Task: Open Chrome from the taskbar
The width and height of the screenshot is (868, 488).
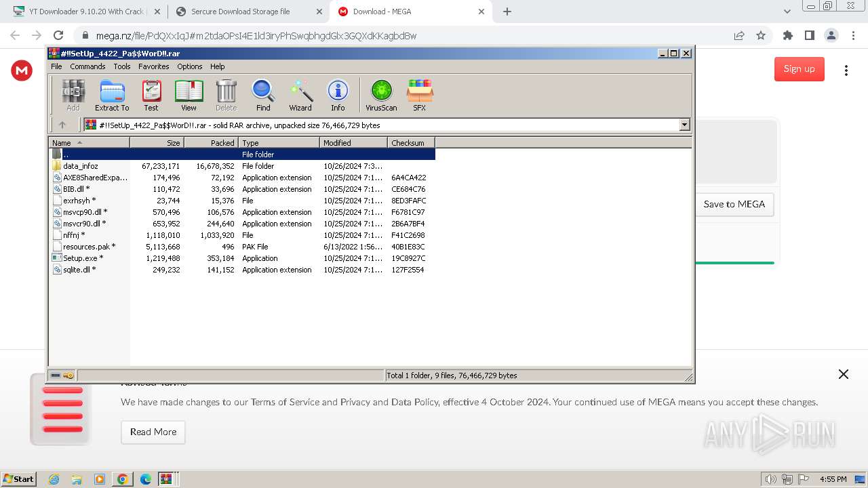Action: (x=122, y=479)
